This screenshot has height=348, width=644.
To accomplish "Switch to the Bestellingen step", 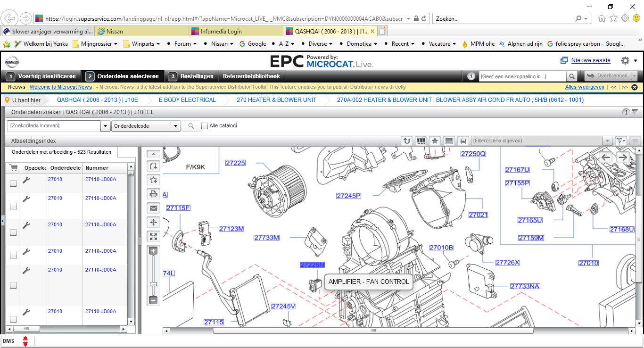I will 192,76.
